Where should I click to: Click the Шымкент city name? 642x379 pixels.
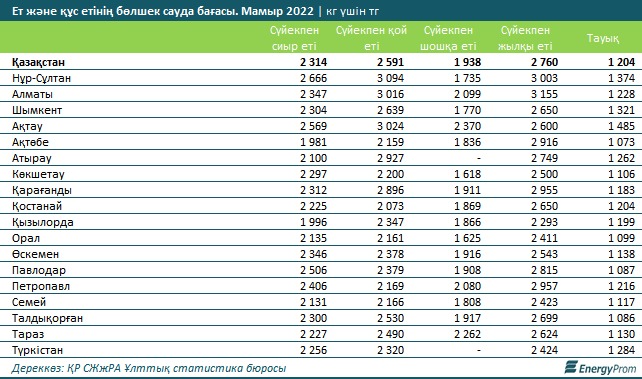(37, 110)
